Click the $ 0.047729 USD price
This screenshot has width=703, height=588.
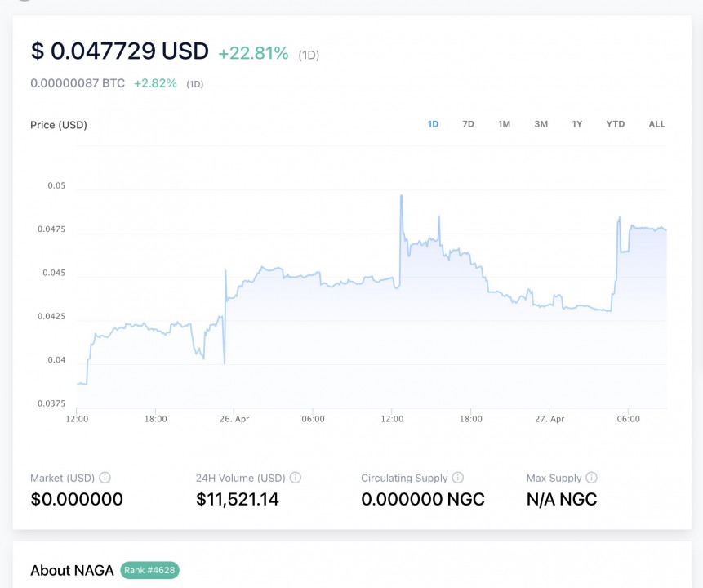119,51
